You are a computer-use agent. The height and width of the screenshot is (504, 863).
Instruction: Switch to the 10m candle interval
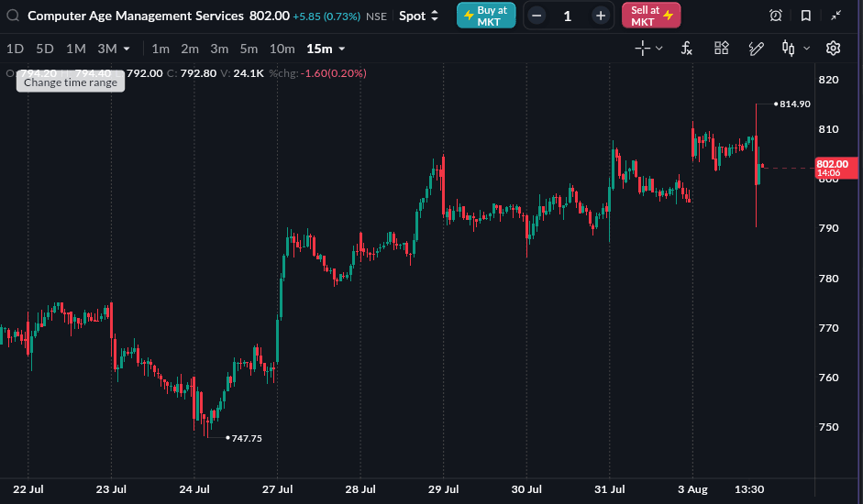click(282, 49)
